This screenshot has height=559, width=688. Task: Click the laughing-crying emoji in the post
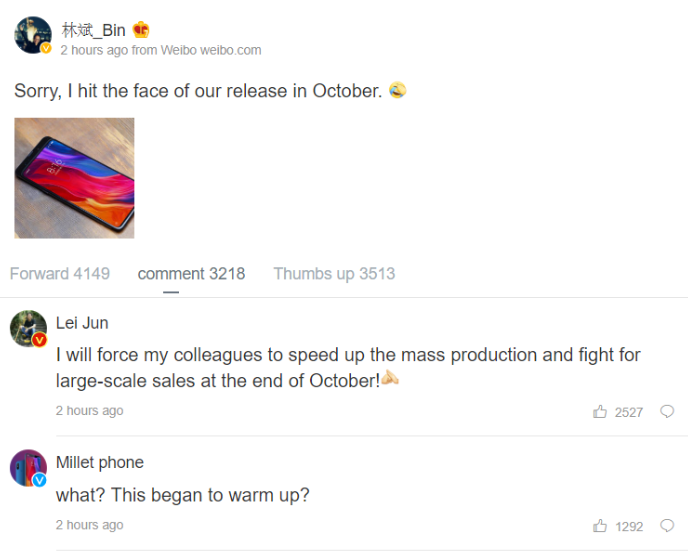click(x=397, y=91)
